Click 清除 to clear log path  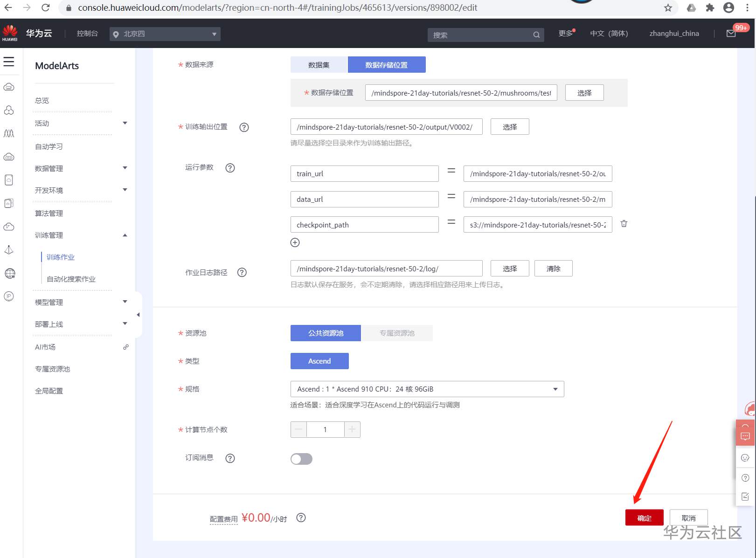pyautogui.click(x=554, y=269)
